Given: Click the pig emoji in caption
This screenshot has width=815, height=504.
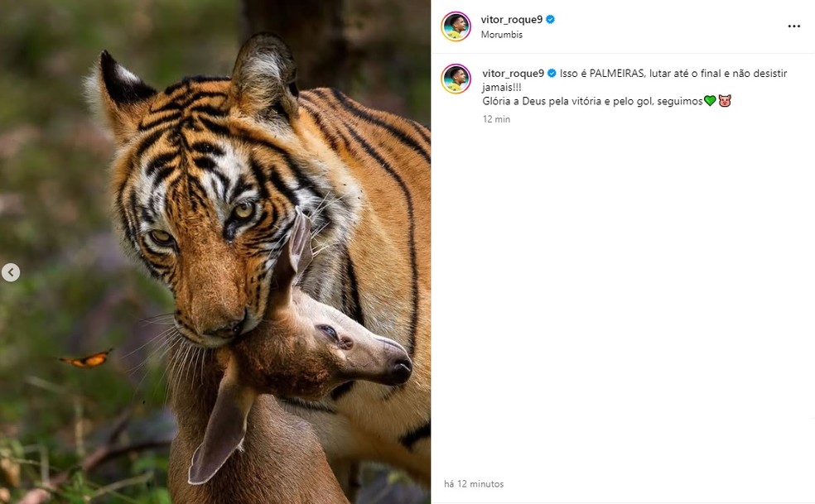Looking at the screenshot, I should pos(725,101).
